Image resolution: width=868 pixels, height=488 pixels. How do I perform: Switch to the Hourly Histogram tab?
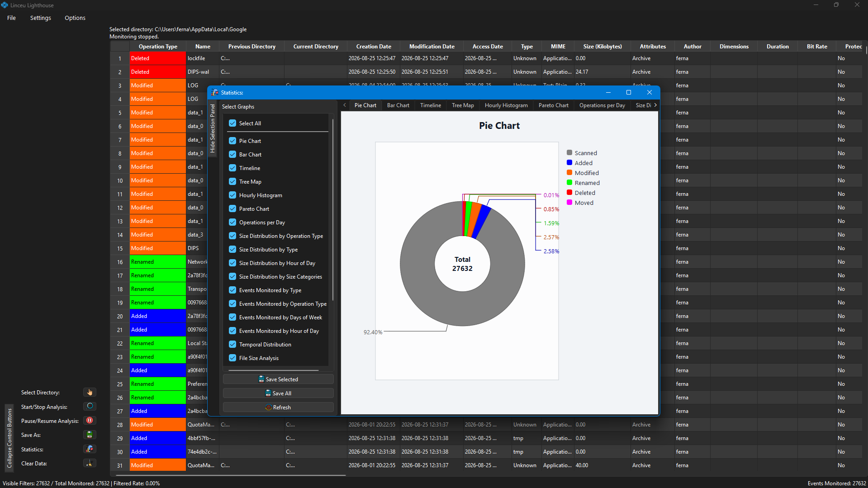506,105
